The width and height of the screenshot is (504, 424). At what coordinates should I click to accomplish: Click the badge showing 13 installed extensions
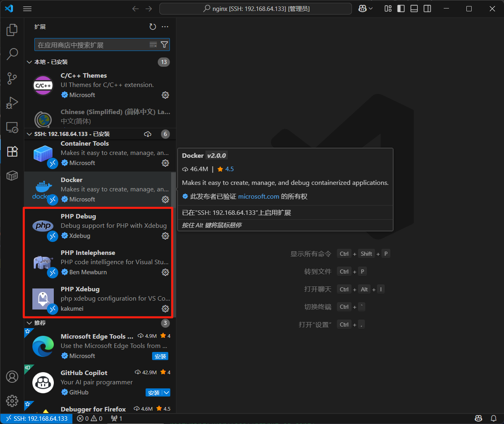164,62
